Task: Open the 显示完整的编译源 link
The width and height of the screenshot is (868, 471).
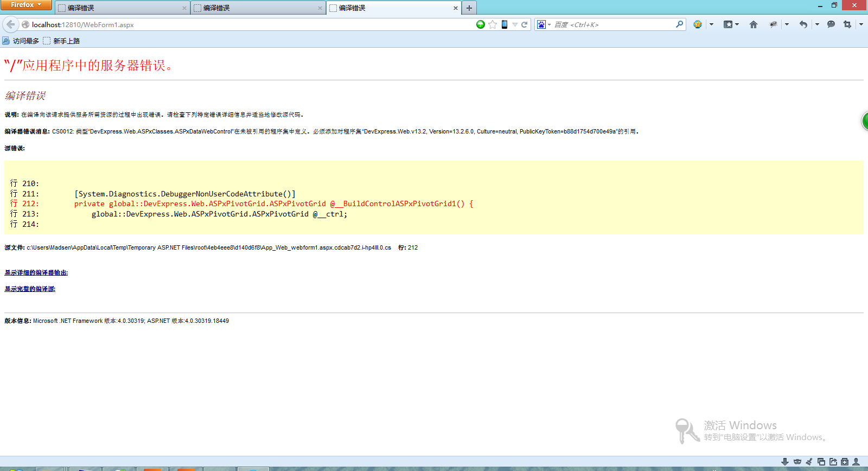Action: point(30,289)
